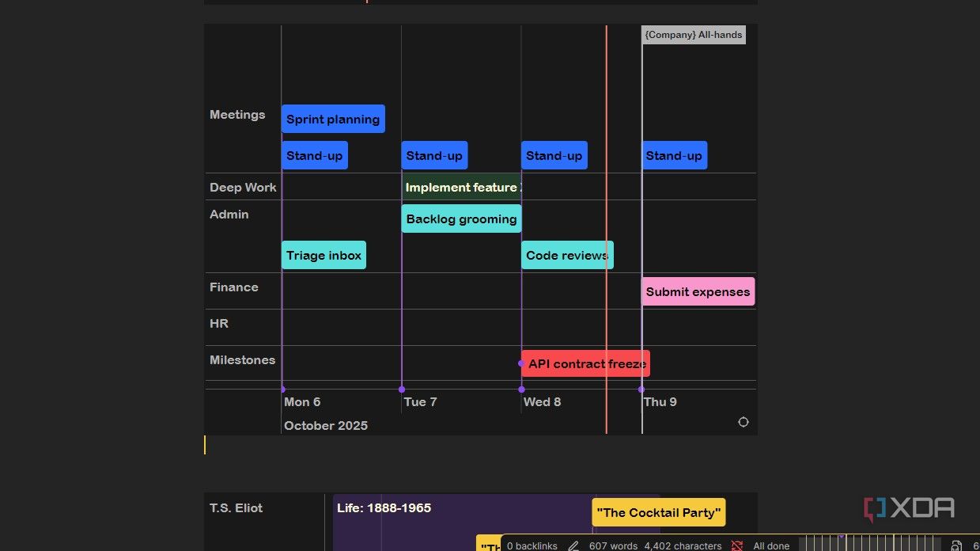Click the Thu 9 date label
This screenshot has width=980, height=551.
[660, 401]
